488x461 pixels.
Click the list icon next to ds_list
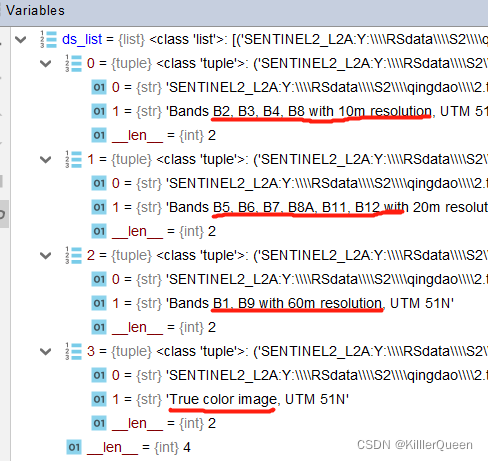pos(48,39)
